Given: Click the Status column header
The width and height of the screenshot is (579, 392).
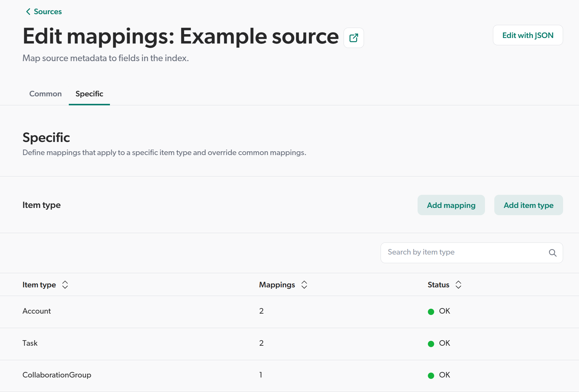Looking at the screenshot, I should [x=438, y=285].
